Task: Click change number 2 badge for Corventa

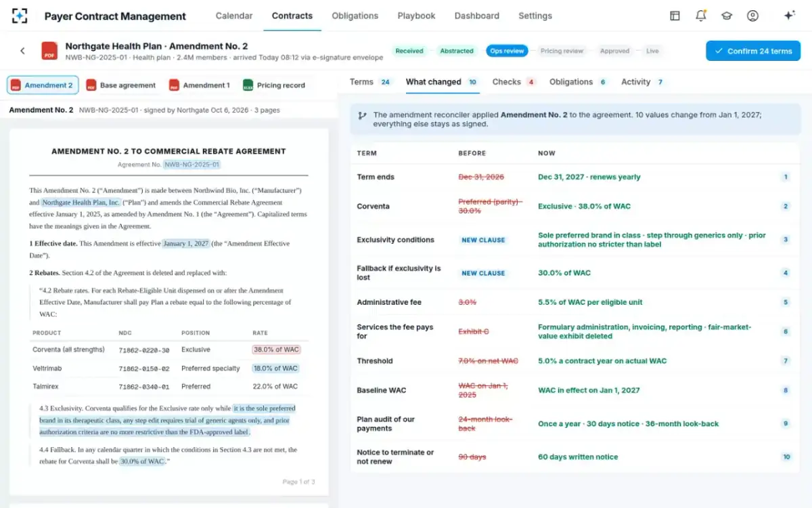Action: [786, 207]
